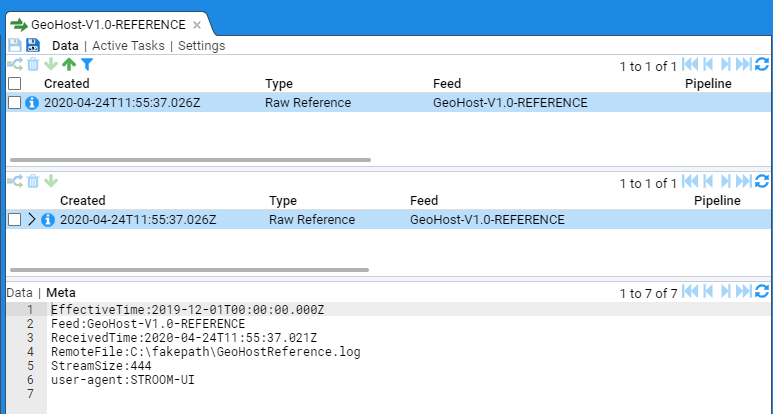Open the Settings tab
Viewport: 773px width, 414px height.
[201, 45]
